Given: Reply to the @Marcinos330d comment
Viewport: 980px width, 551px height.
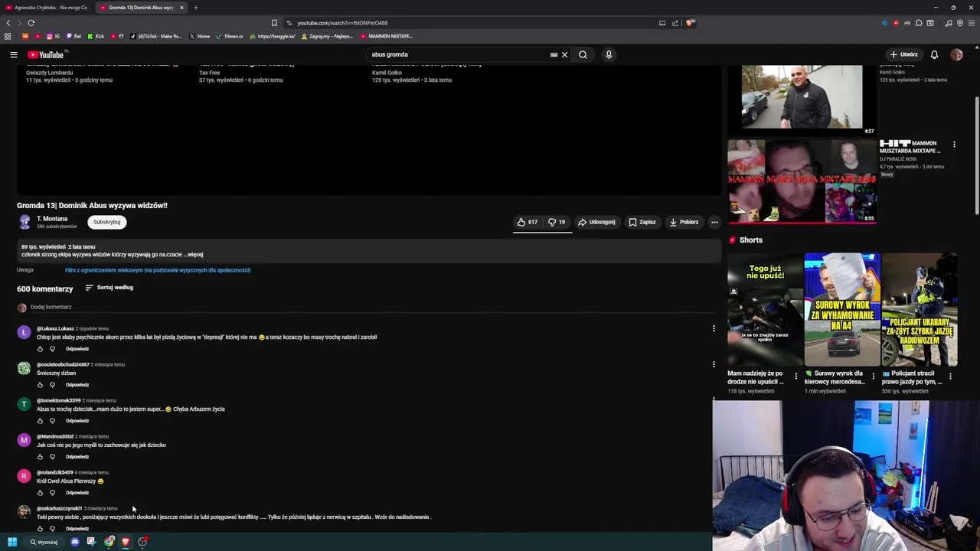Looking at the screenshot, I should (77, 457).
